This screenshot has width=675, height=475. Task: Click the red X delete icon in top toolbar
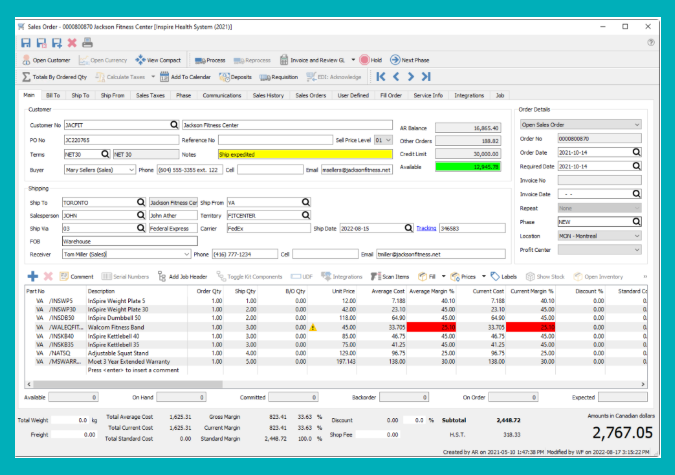pos(72,43)
